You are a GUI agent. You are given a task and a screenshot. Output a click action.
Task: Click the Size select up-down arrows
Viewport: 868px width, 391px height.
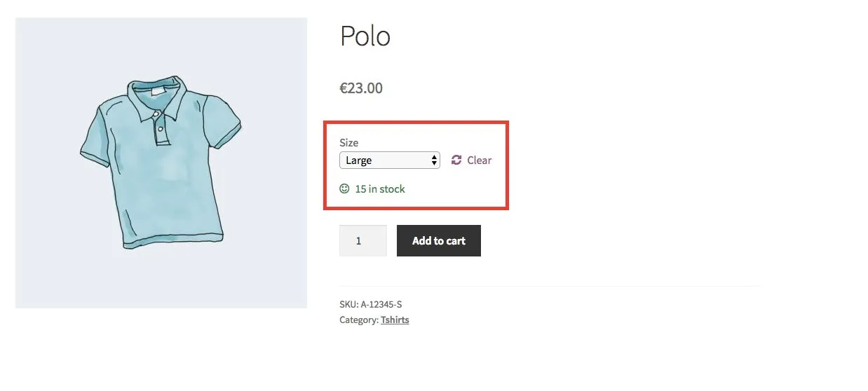point(435,160)
